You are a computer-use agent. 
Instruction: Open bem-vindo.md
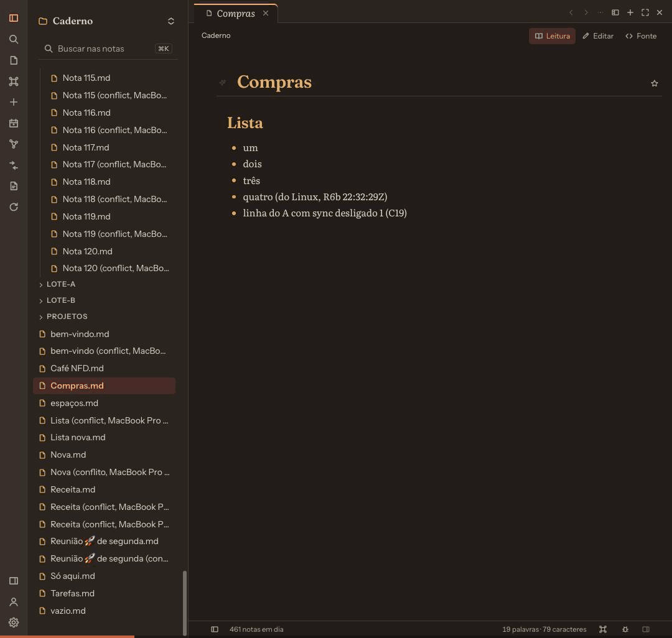pos(104,334)
